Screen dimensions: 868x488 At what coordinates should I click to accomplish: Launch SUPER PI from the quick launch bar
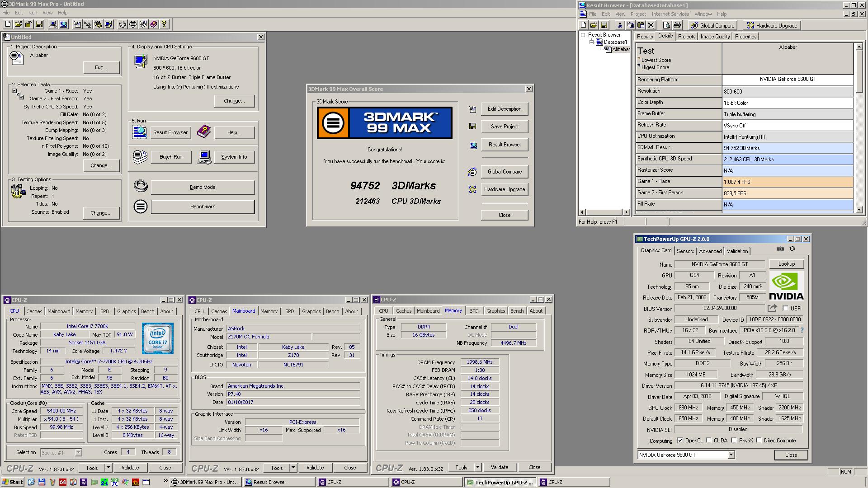pyautogui.click(x=114, y=482)
